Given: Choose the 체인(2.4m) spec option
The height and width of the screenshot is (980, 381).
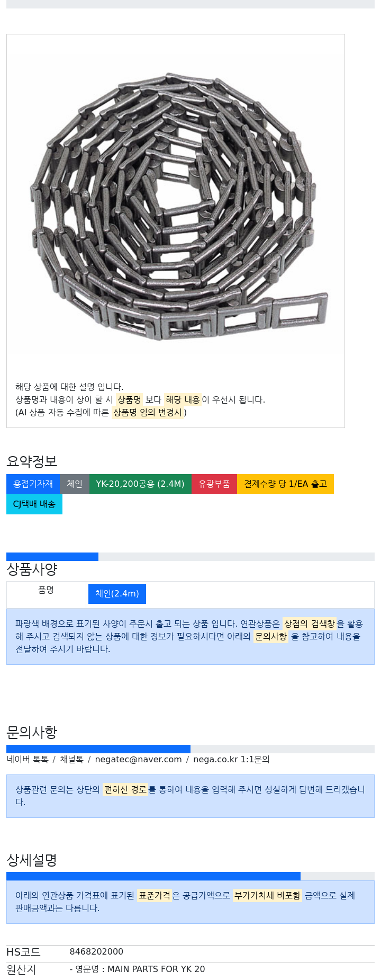Looking at the screenshot, I should tap(117, 594).
